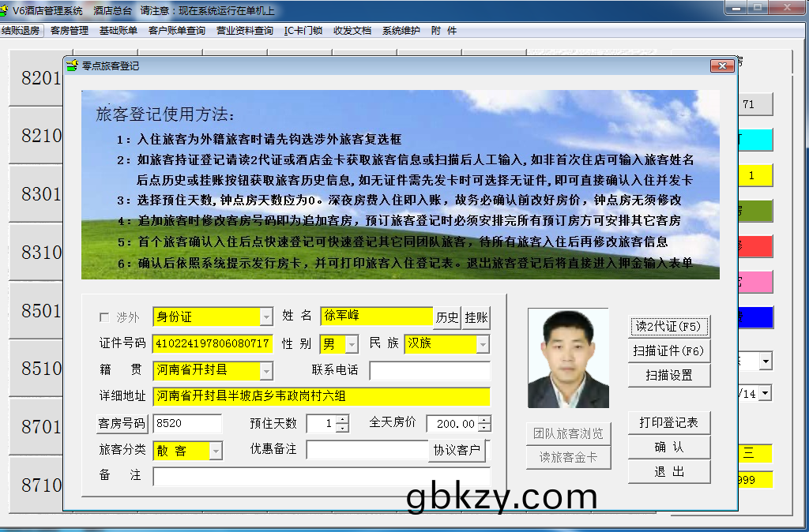
Task: Toggle the 涉外 foreign guest checkbox
Action: pyautogui.click(x=104, y=317)
